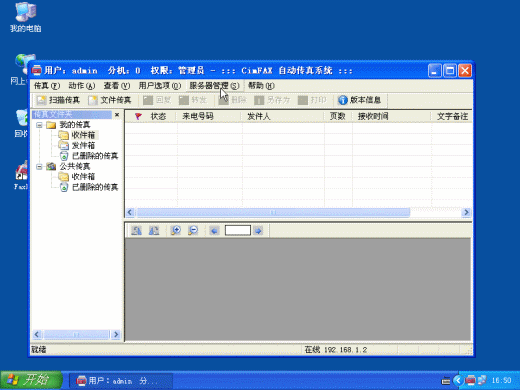Screen dimensions: 520x390
Task: Open the 用户选项 menu
Action: coord(160,86)
